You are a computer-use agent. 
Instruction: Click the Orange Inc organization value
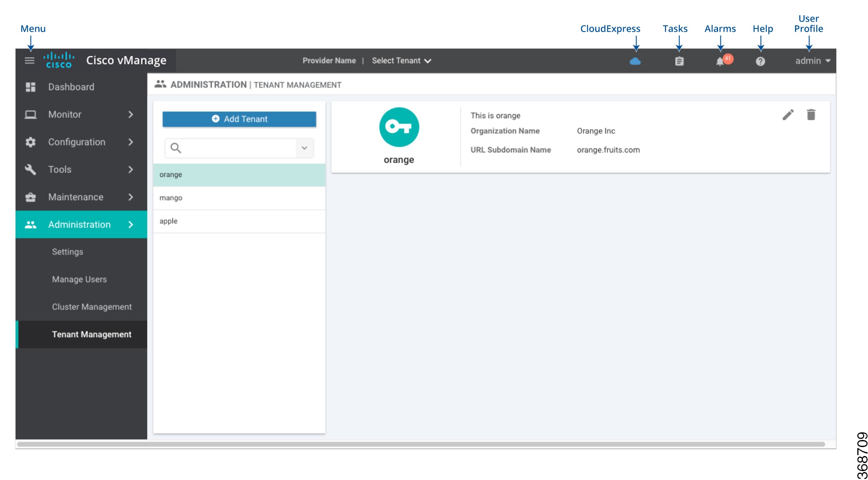(x=596, y=131)
